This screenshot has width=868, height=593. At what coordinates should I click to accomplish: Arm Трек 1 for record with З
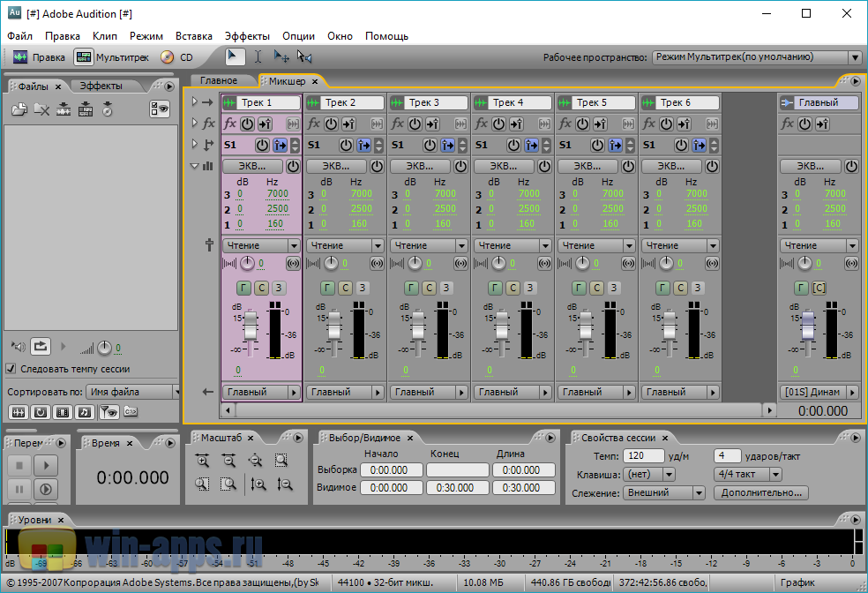[278, 288]
